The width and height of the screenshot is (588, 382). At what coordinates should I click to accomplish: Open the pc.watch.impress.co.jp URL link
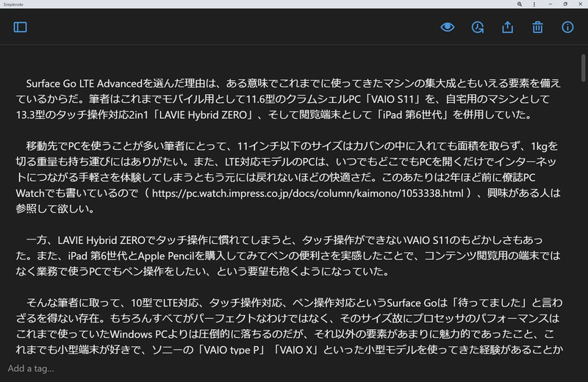307,193
